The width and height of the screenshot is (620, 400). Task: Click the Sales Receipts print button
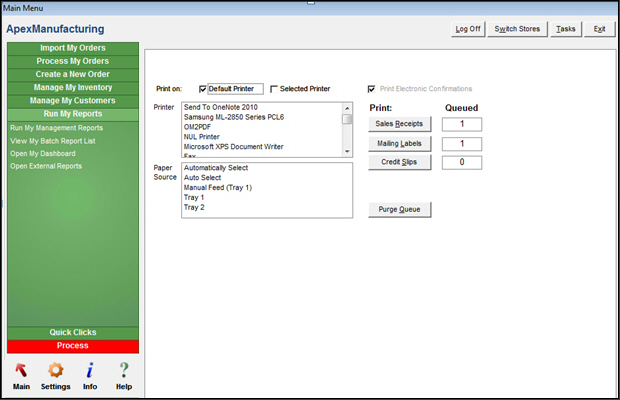400,124
